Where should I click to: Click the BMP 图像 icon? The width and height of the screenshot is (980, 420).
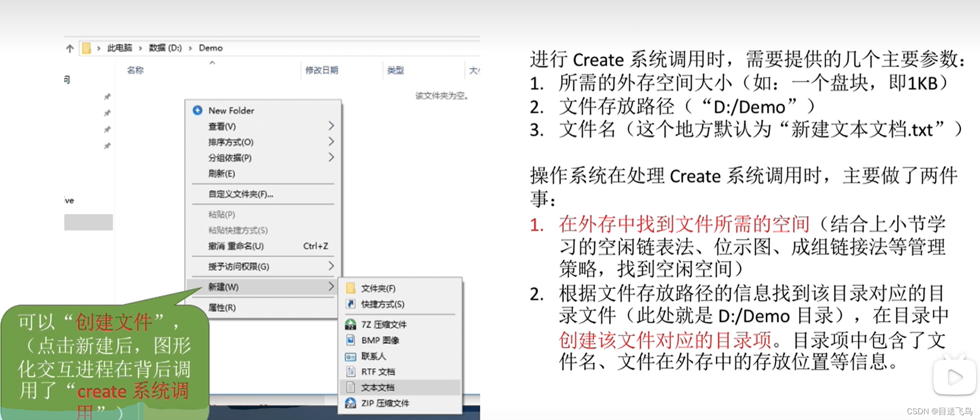350,340
